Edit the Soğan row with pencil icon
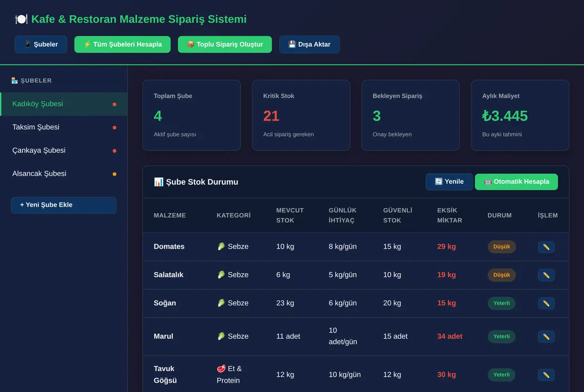 click(546, 303)
